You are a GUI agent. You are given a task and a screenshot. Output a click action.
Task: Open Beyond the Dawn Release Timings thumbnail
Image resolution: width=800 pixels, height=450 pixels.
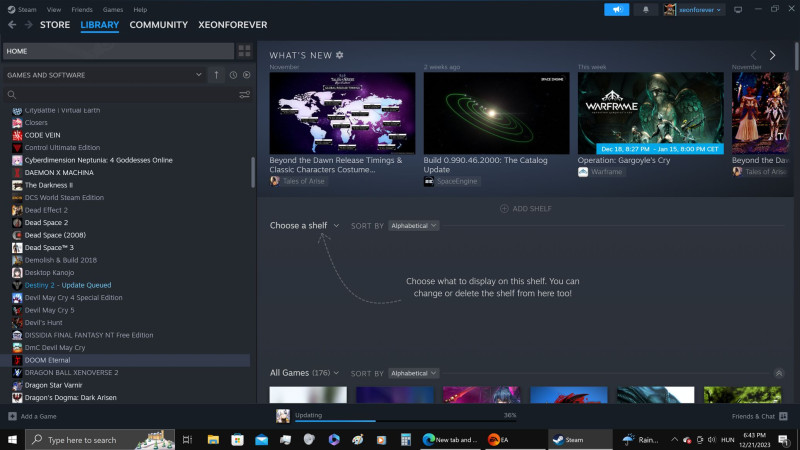[x=342, y=113]
